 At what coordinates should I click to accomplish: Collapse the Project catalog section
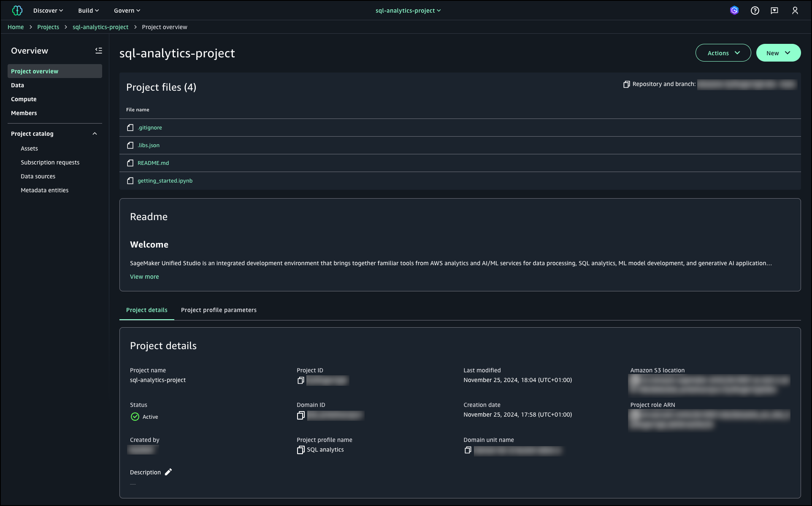tap(95, 134)
